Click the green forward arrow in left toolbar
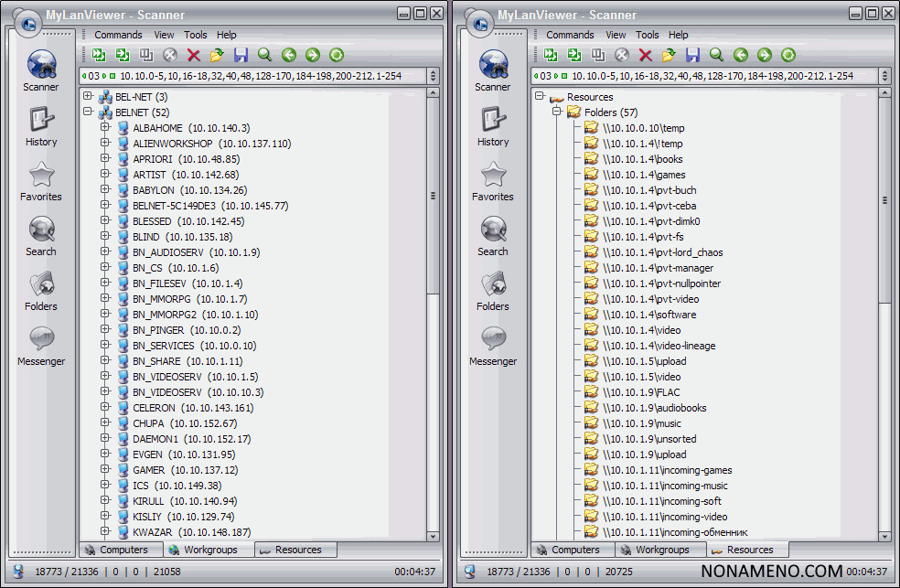The width and height of the screenshot is (900, 588). (x=313, y=55)
